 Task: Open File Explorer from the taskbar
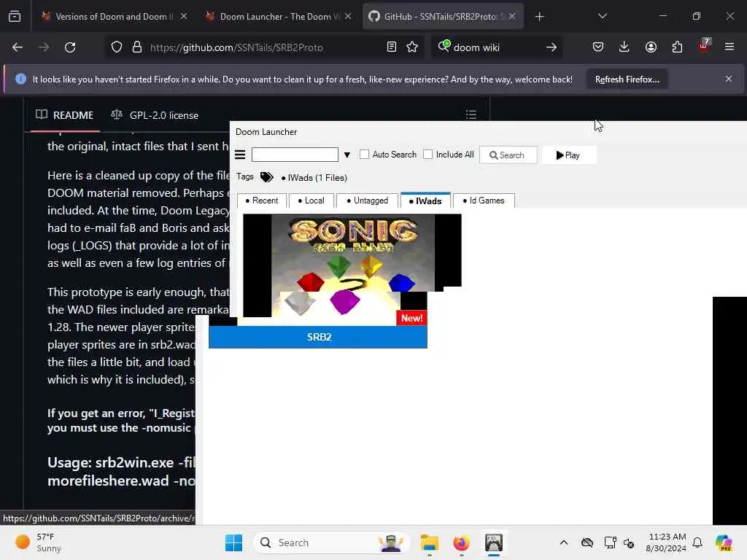click(429, 542)
